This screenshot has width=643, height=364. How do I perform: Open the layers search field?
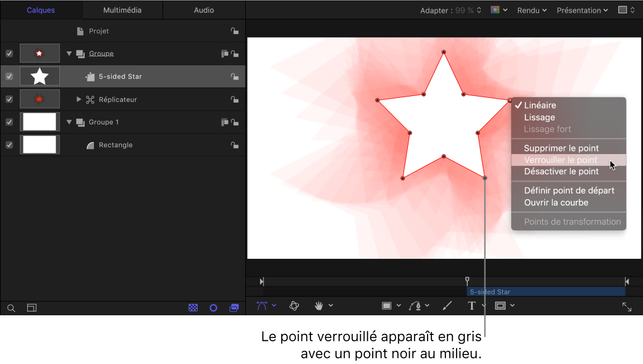point(11,308)
